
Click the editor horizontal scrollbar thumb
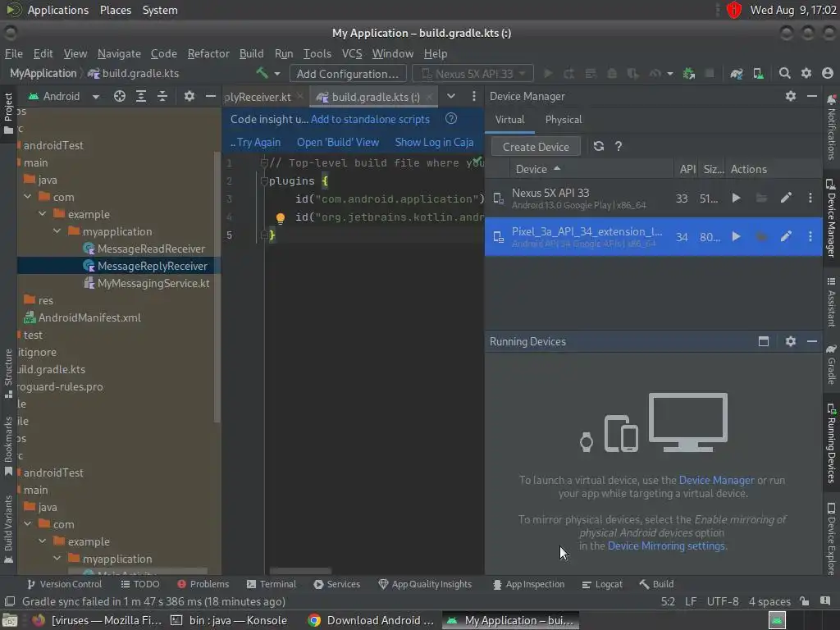point(300,571)
